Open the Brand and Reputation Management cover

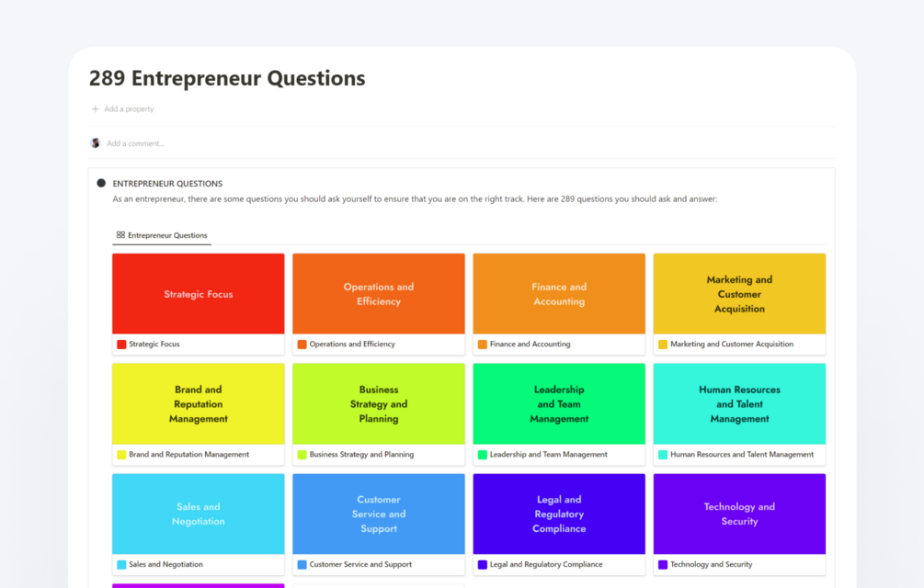(199, 404)
